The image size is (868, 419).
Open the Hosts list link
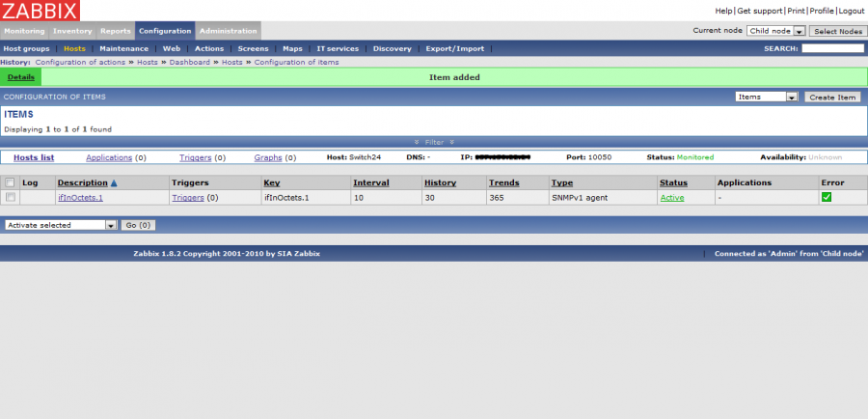[x=34, y=157]
